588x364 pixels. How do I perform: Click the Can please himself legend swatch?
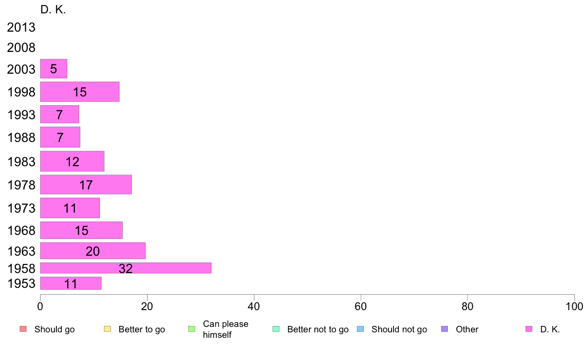tap(192, 329)
